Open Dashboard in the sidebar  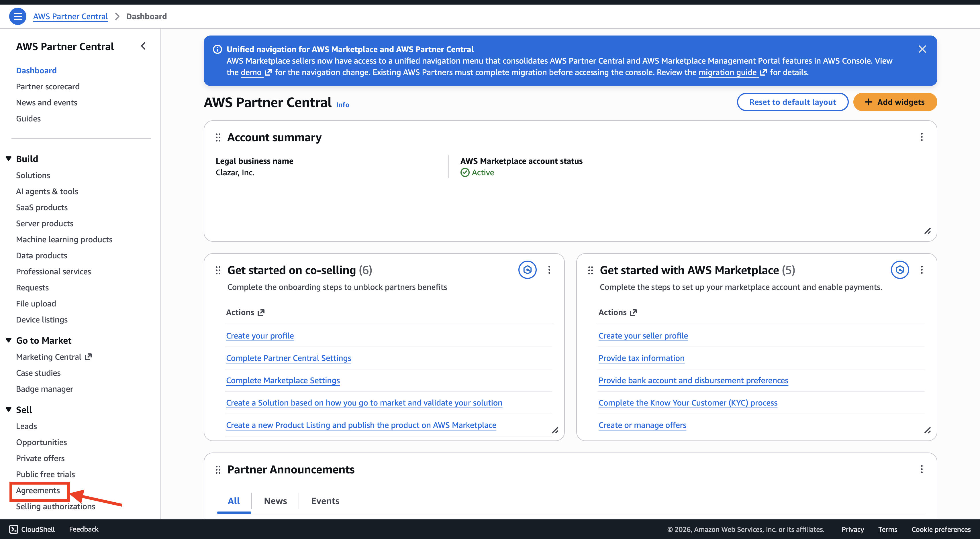(x=36, y=71)
